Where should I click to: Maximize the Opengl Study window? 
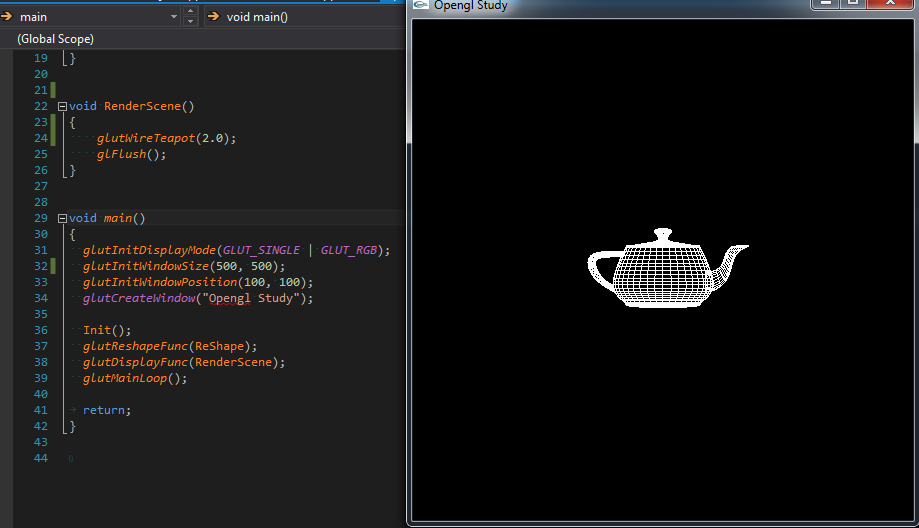tap(853, 4)
